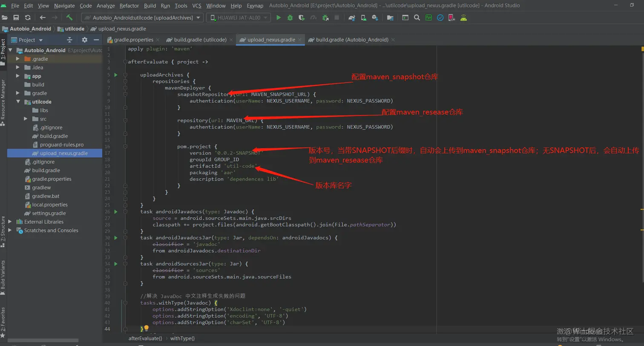Run the configuration with the green play icon
This screenshot has width=644, height=346.
(279, 17)
